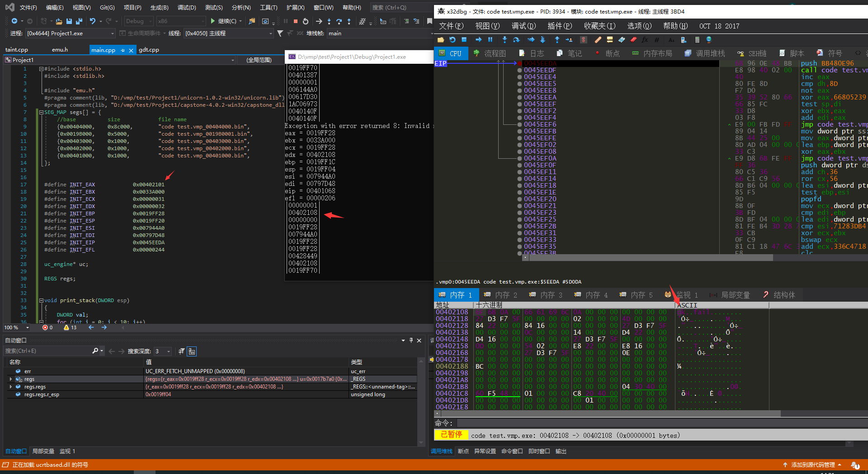Image resolution: width=868 pixels, height=474 pixels.
Task: Toggle the auto window pin button
Action: pos(411,340)
